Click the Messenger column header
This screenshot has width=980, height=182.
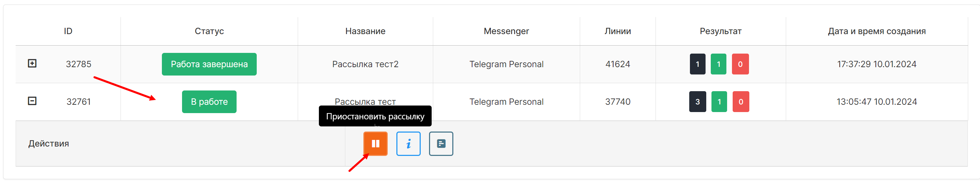tap(506, 31)
